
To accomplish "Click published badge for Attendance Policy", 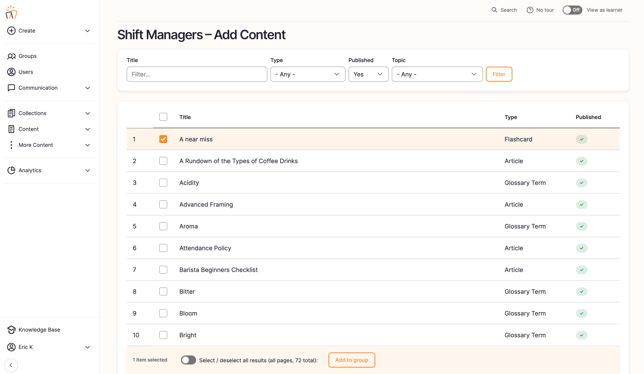I will point(581,248).
